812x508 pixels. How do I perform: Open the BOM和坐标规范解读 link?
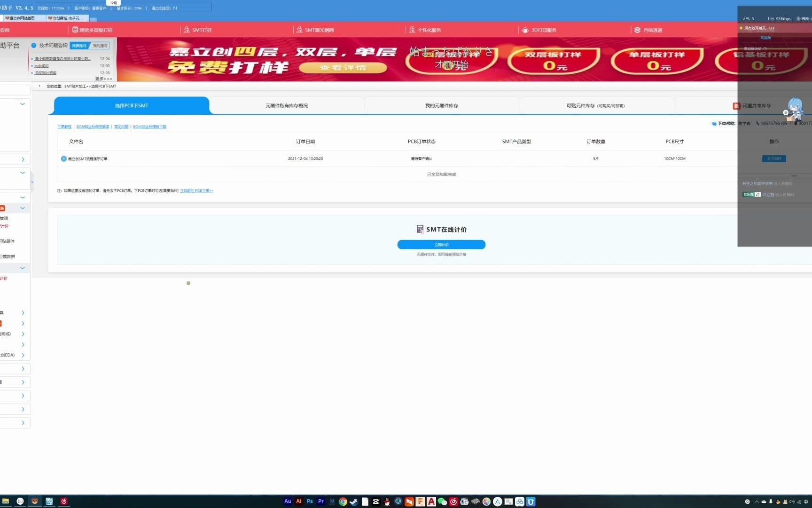coord(93,127)
